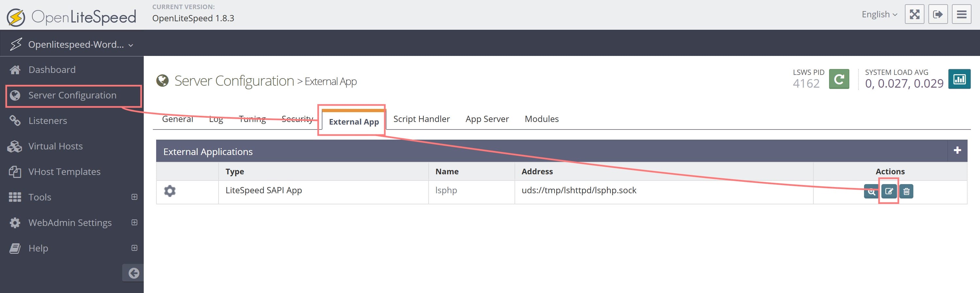This screenshot has width=980, height=293.
Task: Switch to the General tab
Action: (178, 119)
